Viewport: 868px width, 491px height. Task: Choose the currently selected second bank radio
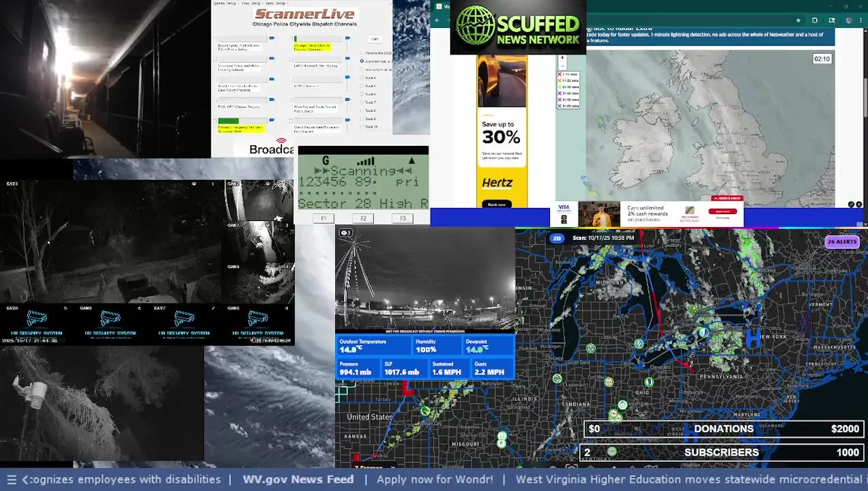coord(362,61)
